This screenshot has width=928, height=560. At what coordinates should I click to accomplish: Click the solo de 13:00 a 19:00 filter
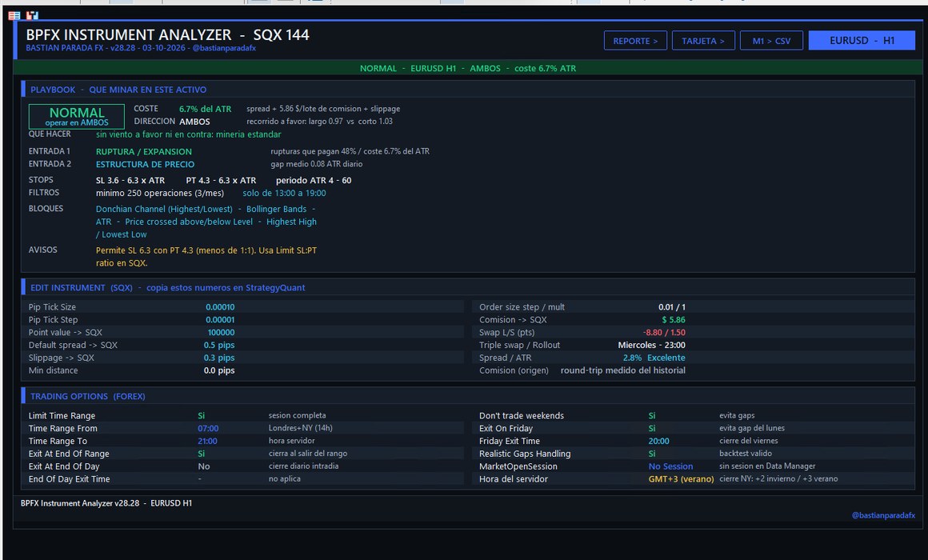[x=284, y=194]
